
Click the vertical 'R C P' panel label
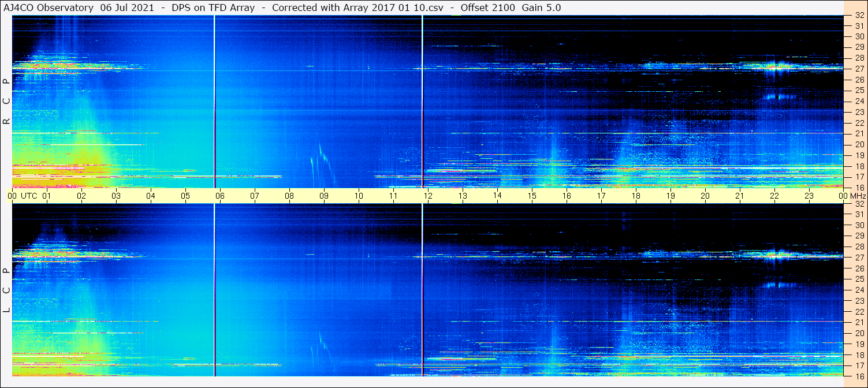point(6,101)
